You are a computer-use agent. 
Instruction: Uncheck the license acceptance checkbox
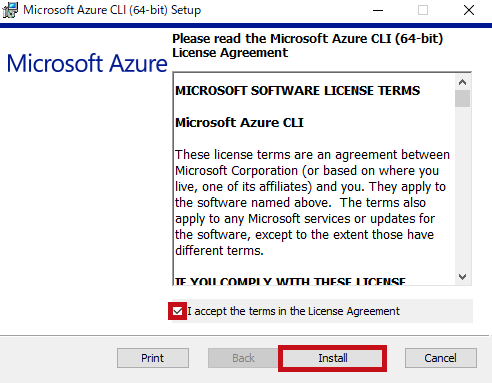[x=178, y=311]
